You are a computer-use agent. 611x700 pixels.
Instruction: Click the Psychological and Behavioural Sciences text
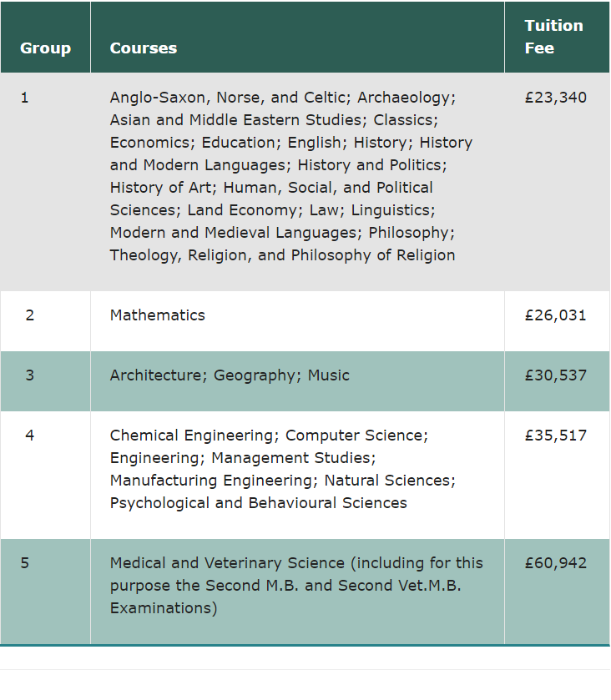pos(259,503)
